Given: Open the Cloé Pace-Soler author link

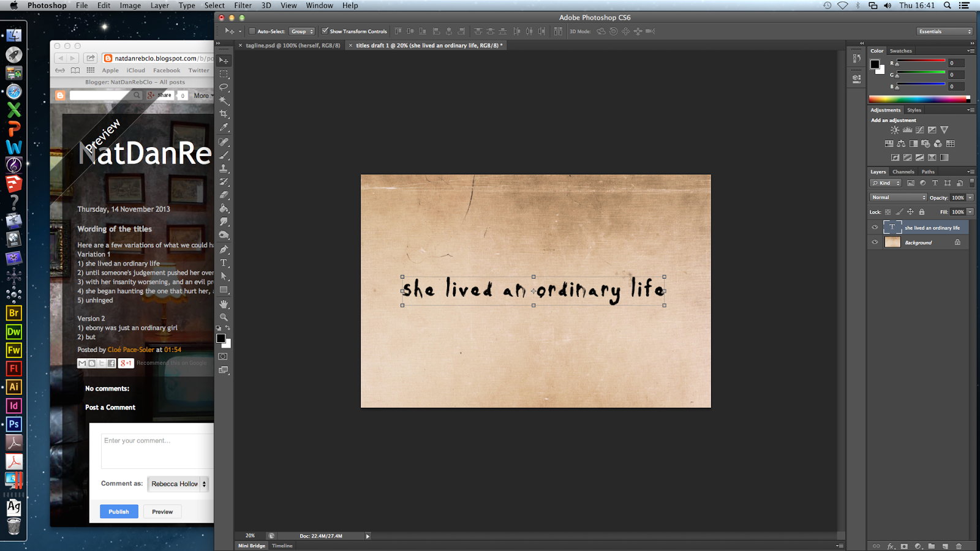Looking at the screenshot, I should click(130, 350).
